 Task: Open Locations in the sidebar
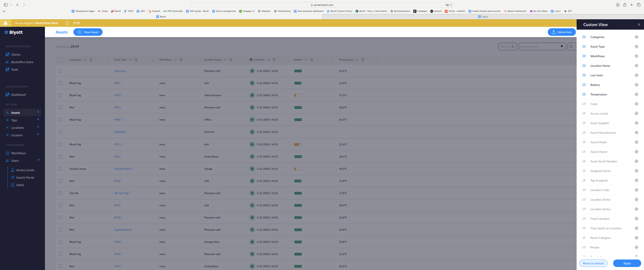17,128
